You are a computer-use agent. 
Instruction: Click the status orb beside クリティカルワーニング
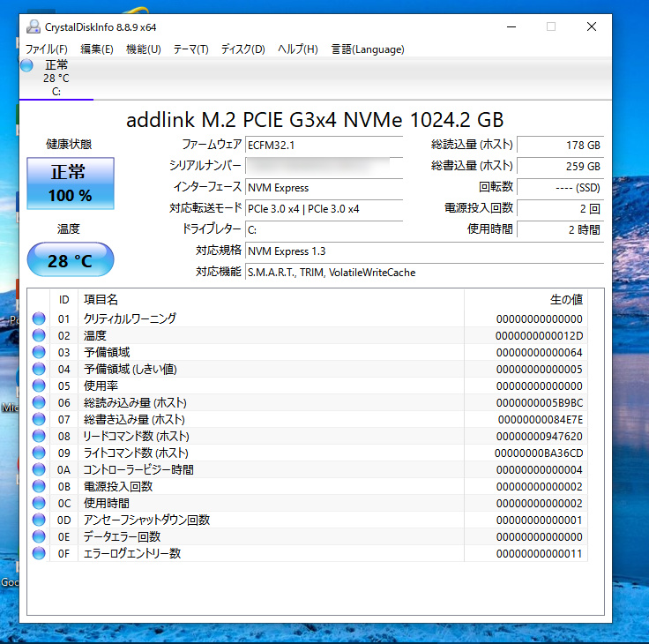[x=39, y=318]
